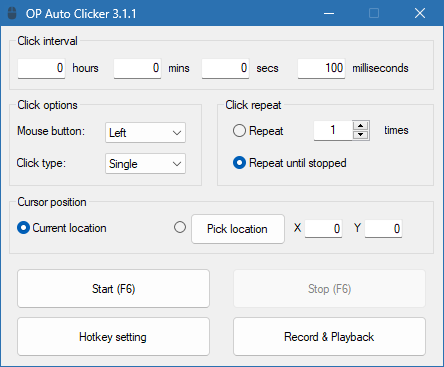This screenshot has height=367, width=444.
Task: Click the 'Click options' group label
Action: [47, 105]
